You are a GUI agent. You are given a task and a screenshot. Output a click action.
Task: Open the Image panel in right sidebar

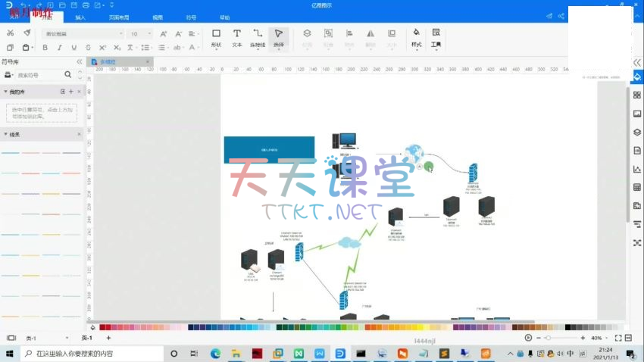click(637, 114)
